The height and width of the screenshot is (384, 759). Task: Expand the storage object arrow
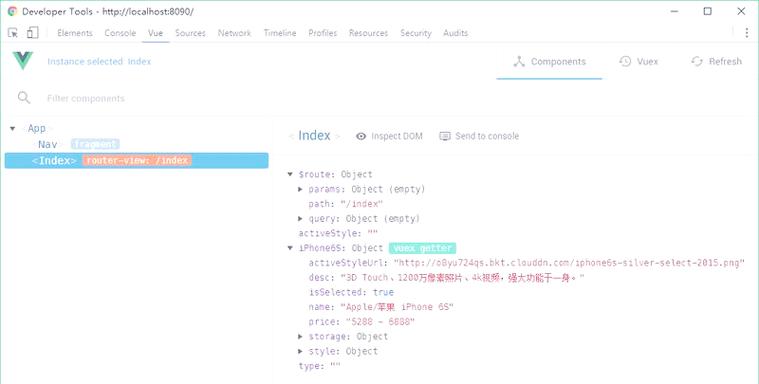(301, 337)
